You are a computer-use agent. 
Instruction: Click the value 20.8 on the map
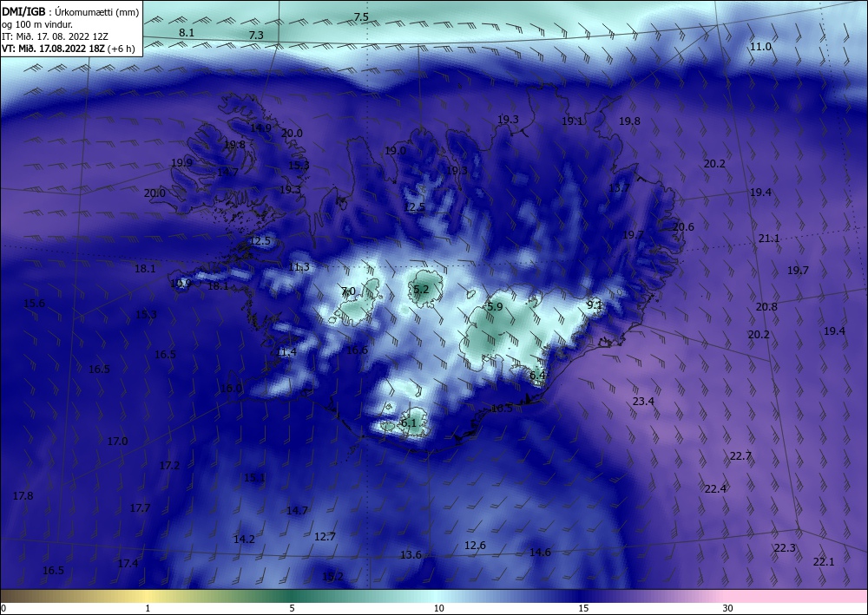pos(766,307)
